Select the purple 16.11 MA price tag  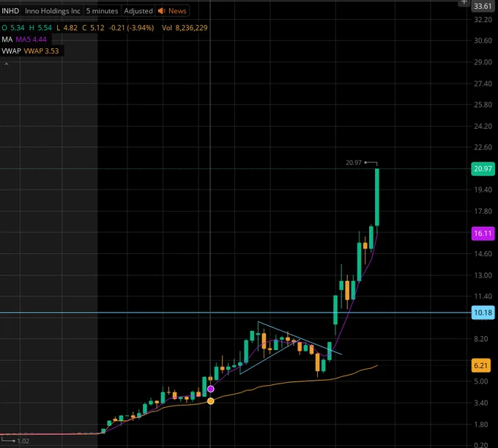coord(483,234)
